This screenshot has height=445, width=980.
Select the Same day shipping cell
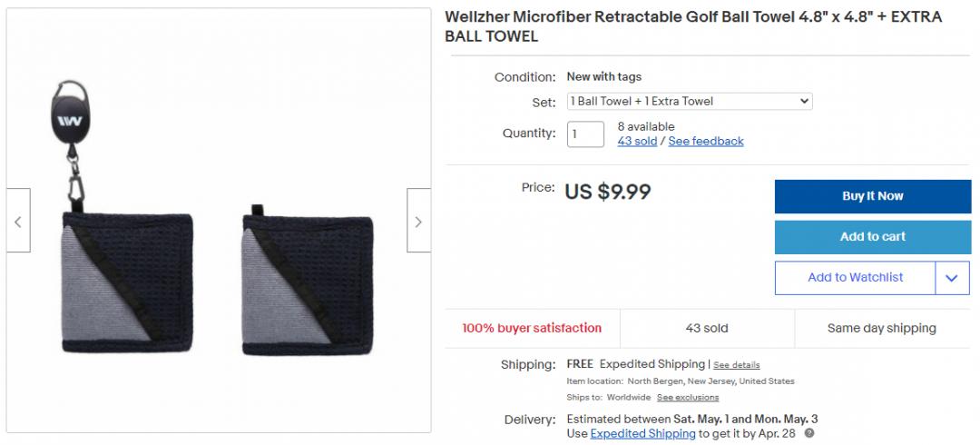click(881, 329)
